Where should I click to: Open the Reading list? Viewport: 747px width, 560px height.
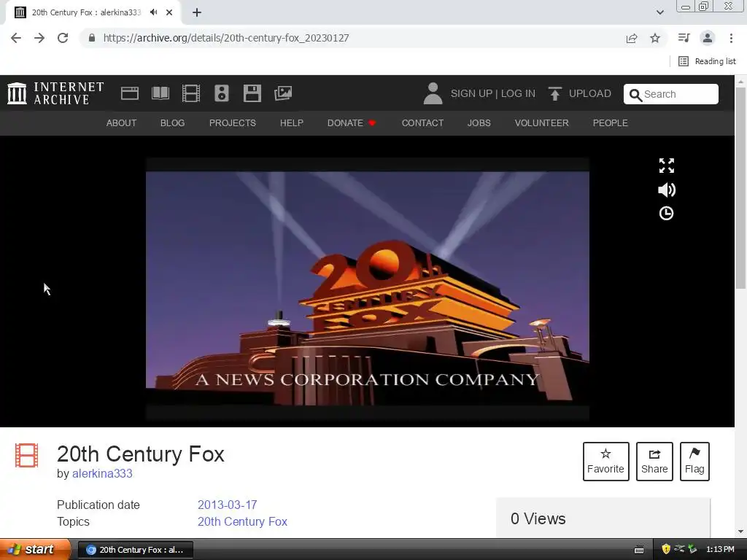click(707, 61)
